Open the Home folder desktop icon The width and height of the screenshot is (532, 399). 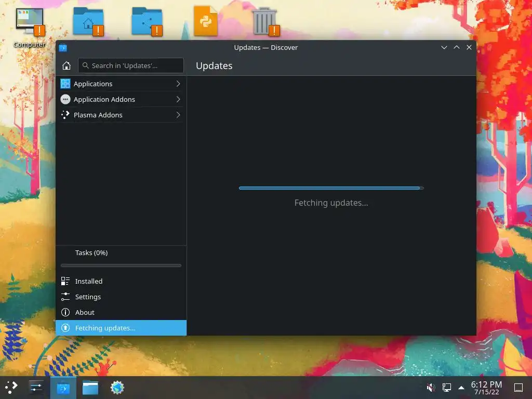pos(88,22)
